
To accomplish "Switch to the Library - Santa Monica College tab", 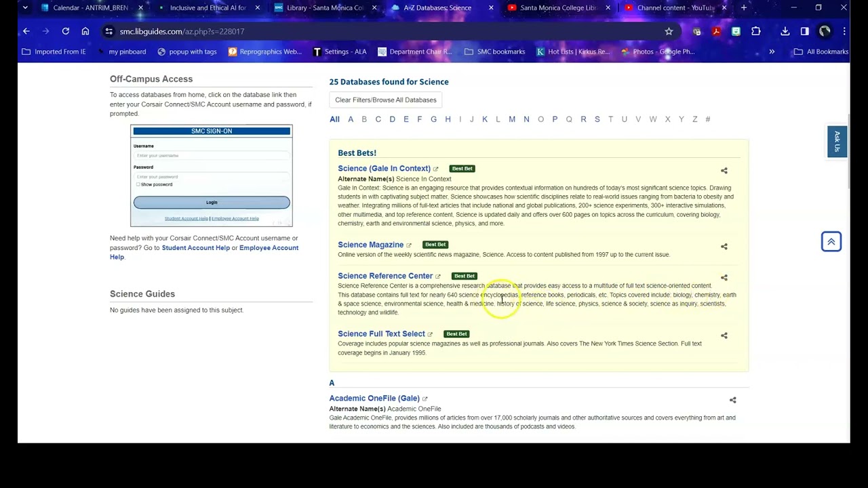I will [324, 8].
